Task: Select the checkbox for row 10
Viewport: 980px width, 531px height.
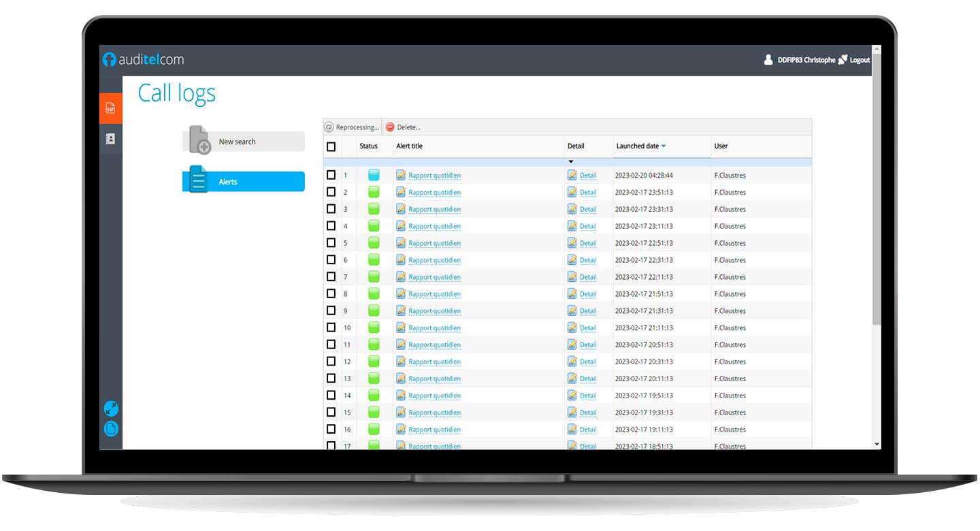Action: pos(331,327)
